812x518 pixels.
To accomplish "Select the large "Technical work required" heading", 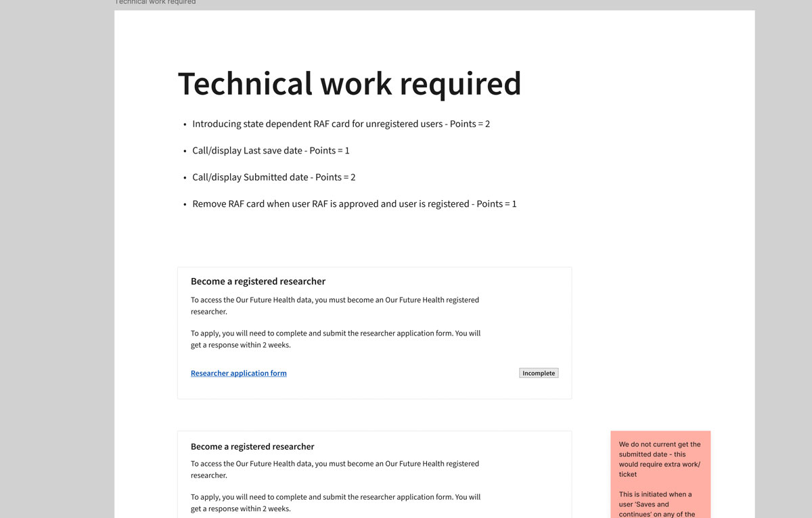I will tap(349, 84).
